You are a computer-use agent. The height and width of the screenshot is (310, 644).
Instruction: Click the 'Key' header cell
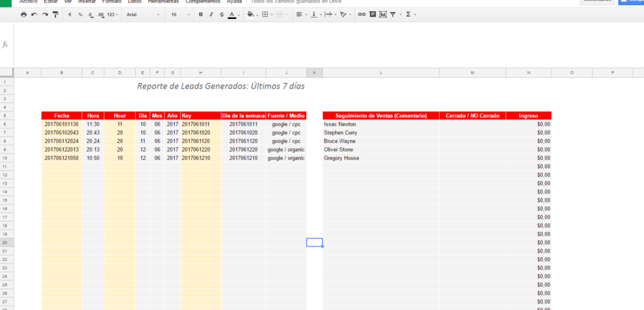201,115
